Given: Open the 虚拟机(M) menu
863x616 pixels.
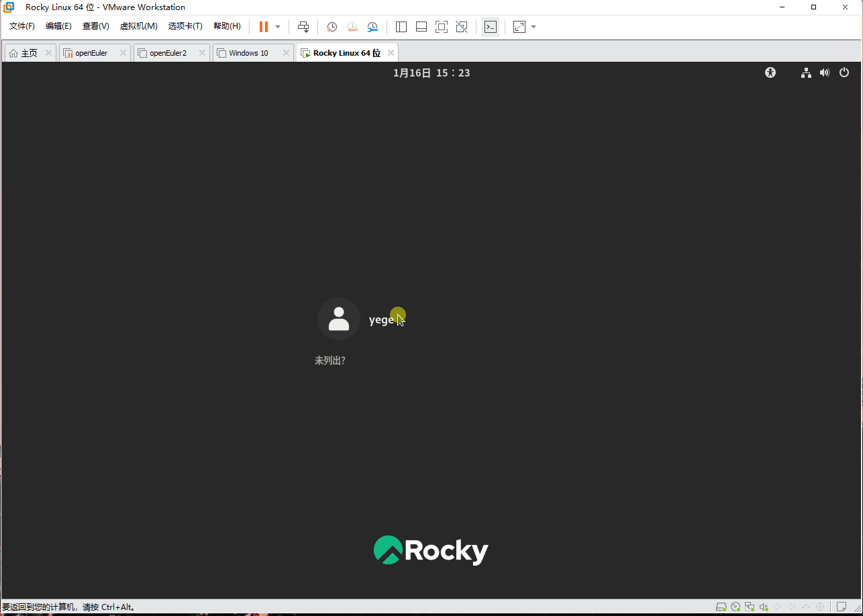Looking at the screenshot, I should click(139, 26).
